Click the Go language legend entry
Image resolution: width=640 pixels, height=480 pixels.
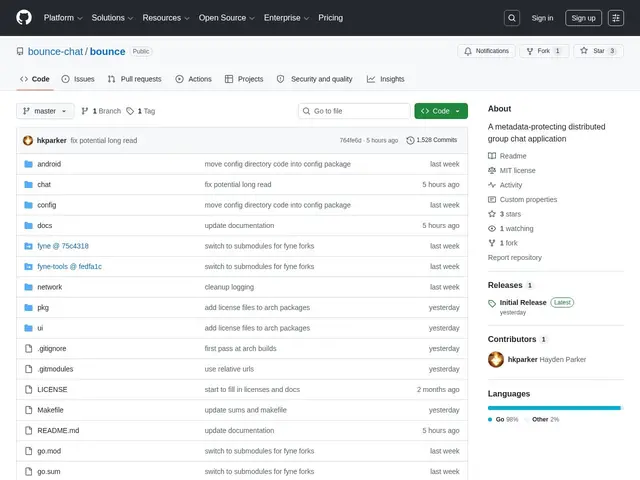(x=503, y=419)
